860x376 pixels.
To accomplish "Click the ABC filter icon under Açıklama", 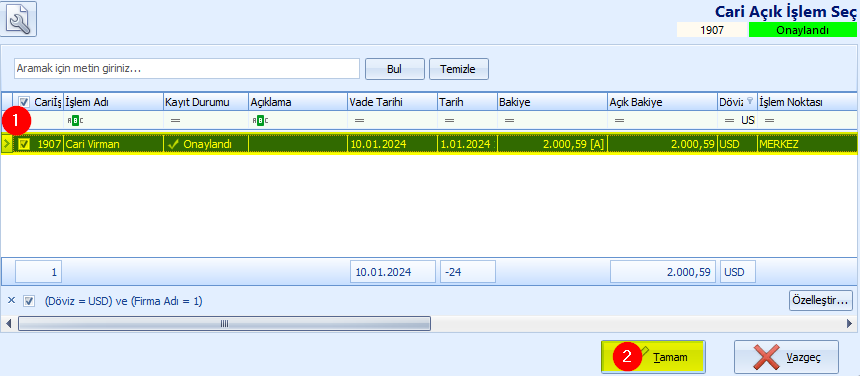I will pos(258,120).
